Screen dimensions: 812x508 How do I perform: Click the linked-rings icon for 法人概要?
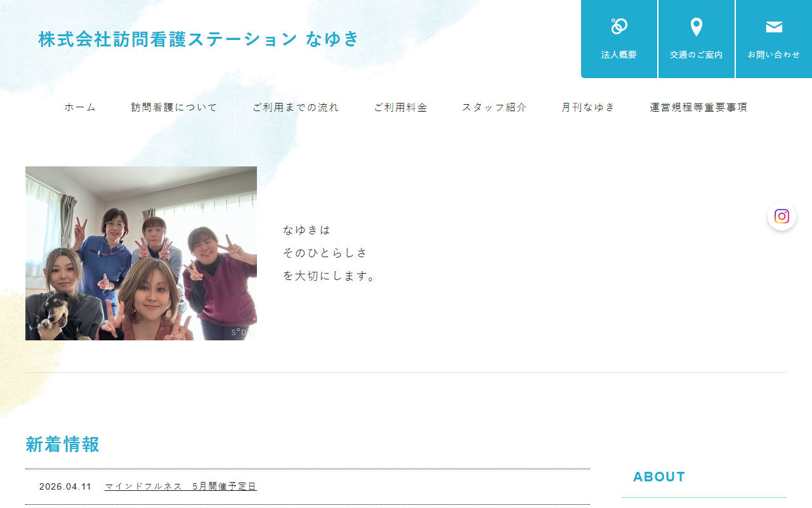coord(619,27)
